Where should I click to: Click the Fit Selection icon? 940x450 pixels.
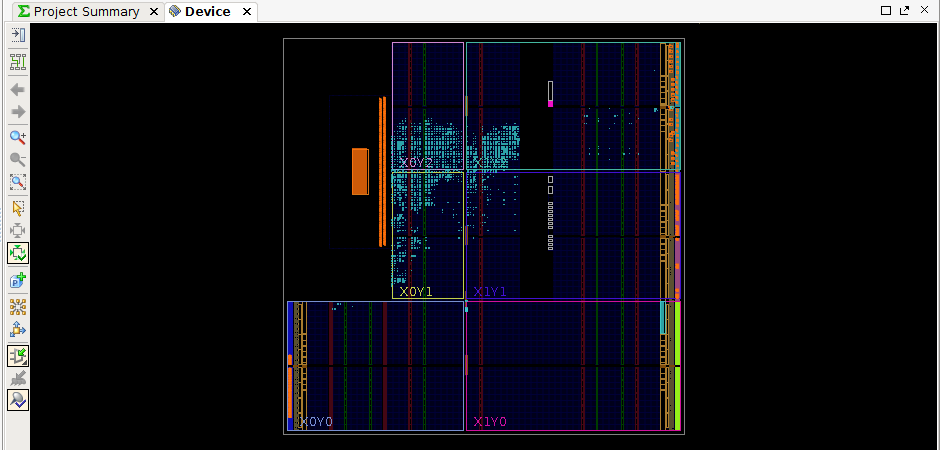pos(17,230)
